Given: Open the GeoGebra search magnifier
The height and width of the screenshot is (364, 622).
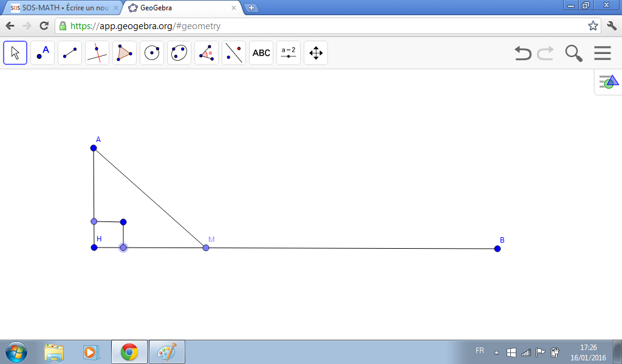Looking at the screenshot, I should point(573,53).
